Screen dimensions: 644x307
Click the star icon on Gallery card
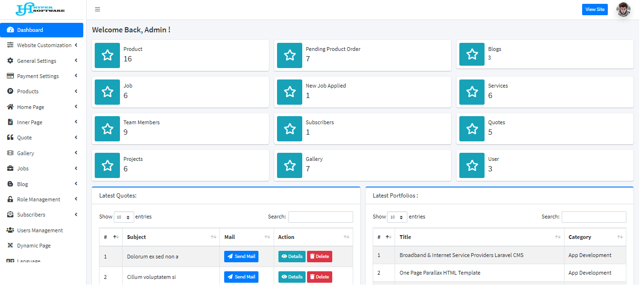point(289,165)
